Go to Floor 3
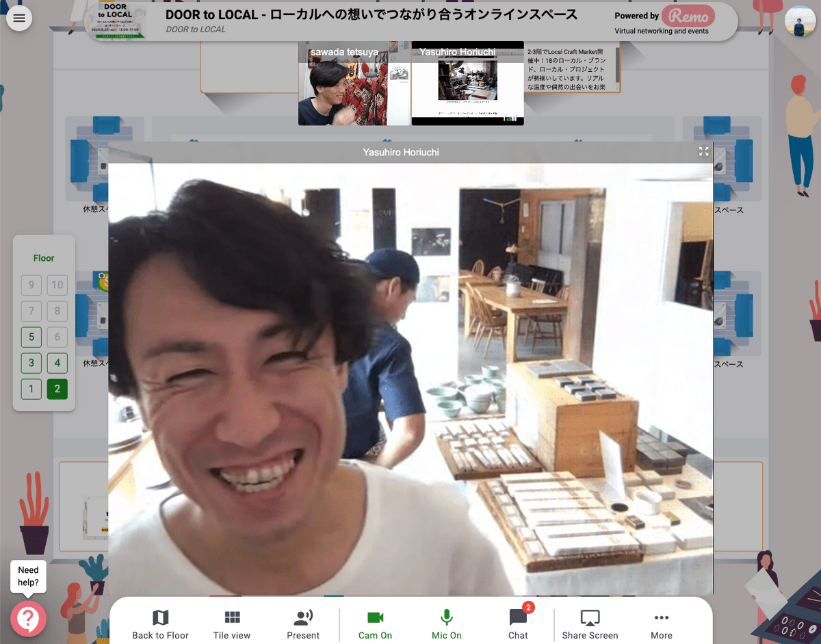 pyautogui.click(x=31, y=363)
